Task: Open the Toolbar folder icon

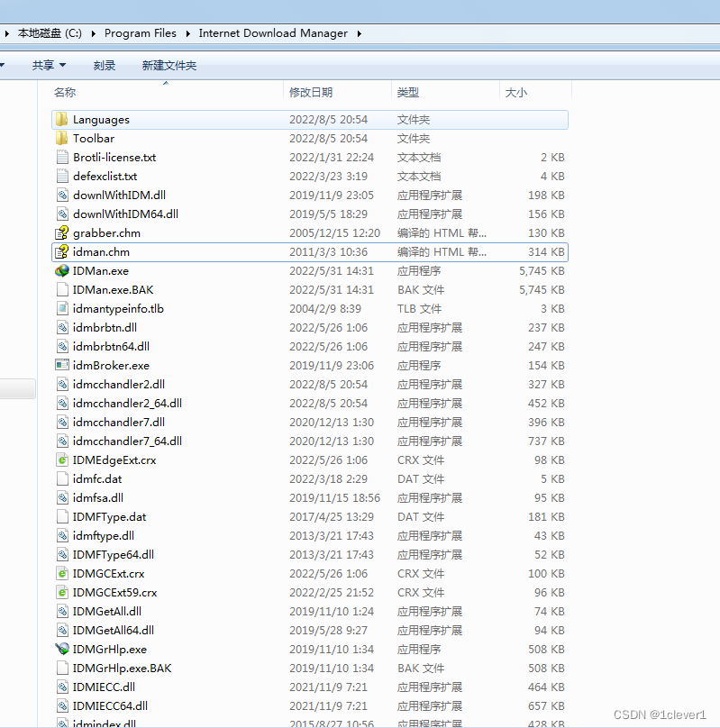Action: click(x=62, y=139)
